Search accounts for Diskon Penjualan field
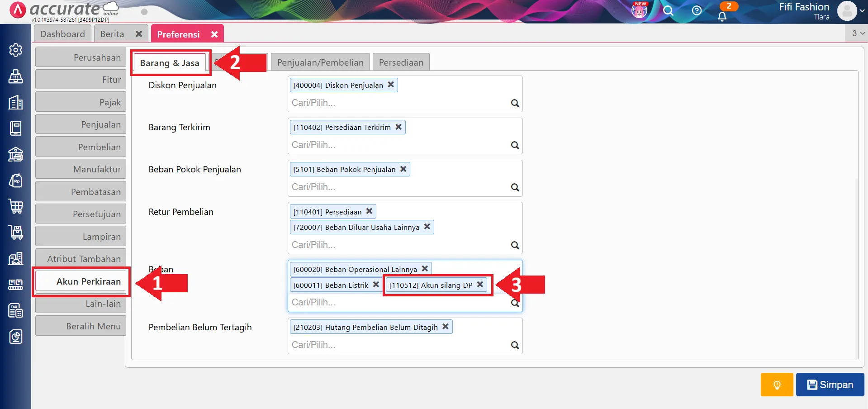 (515, 103)
